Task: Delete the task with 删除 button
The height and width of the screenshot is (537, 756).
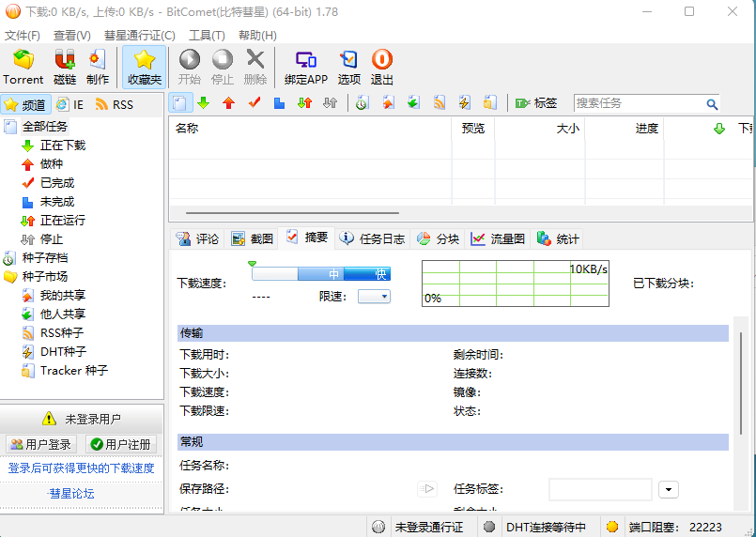Action: [255, 68]
